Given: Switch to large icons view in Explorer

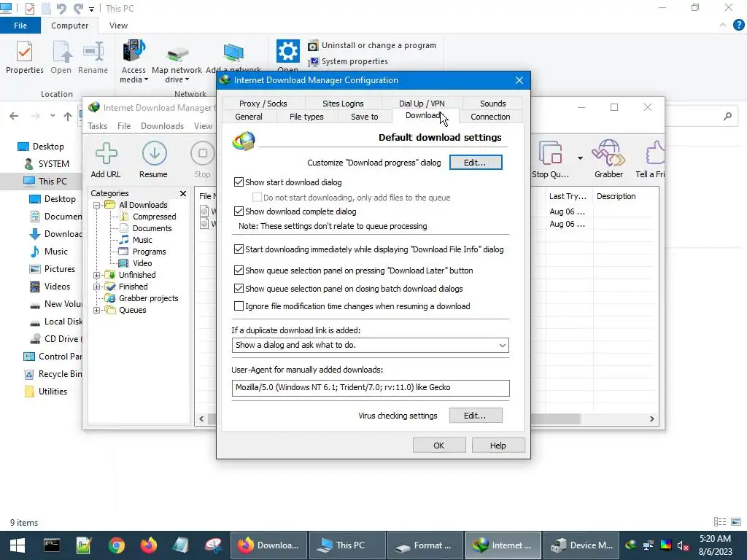Looking at the screenshot, I should (x=736, y=522).
